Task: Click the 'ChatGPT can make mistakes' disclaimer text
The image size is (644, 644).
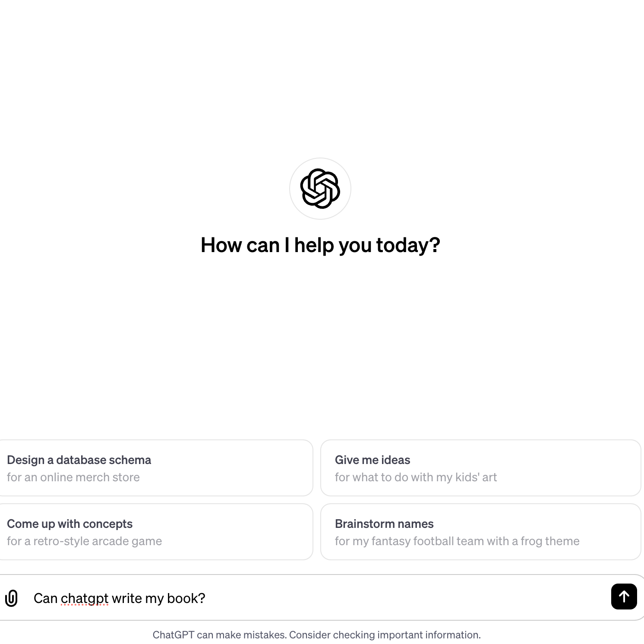Action: coord(220,635)
